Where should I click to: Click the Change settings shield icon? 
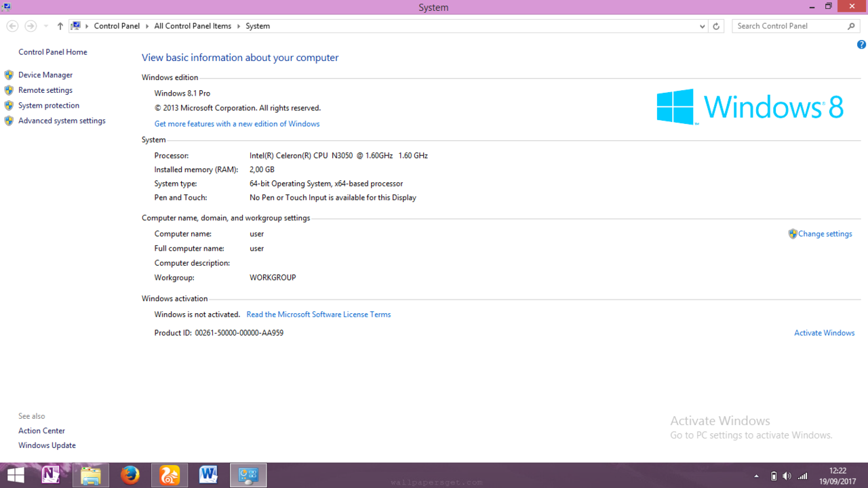pos(793,234)
